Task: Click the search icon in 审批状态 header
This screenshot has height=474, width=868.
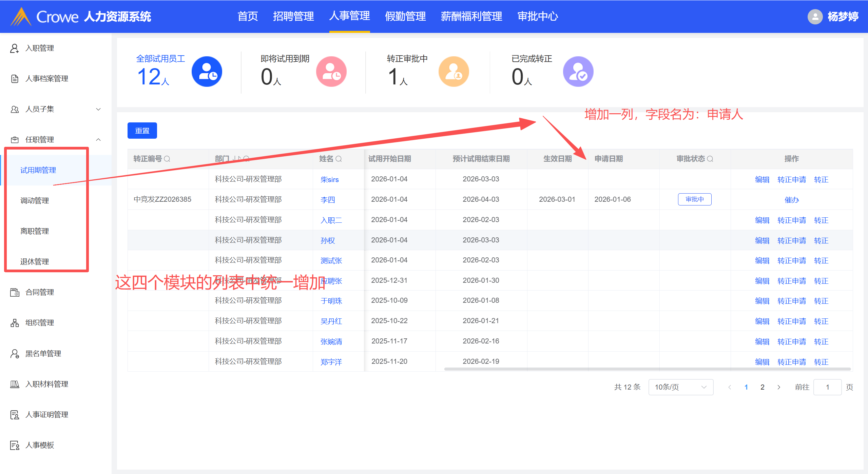Action: [710, 159]
